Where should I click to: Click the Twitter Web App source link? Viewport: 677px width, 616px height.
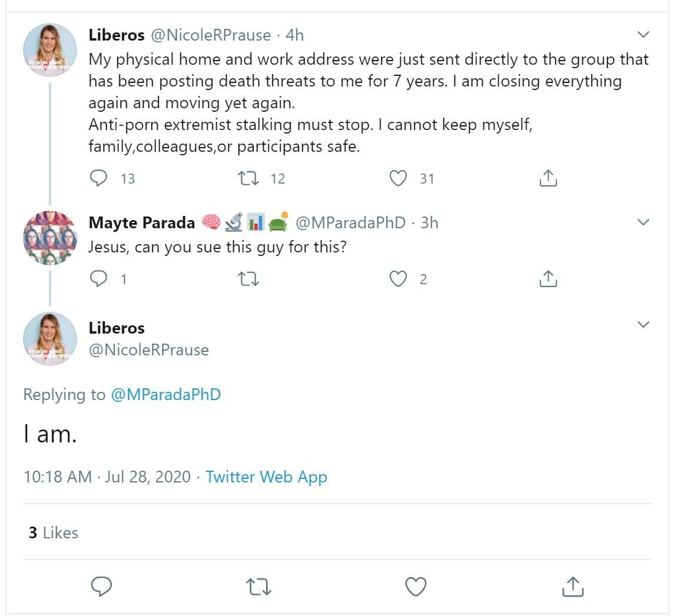click(266, 477)
